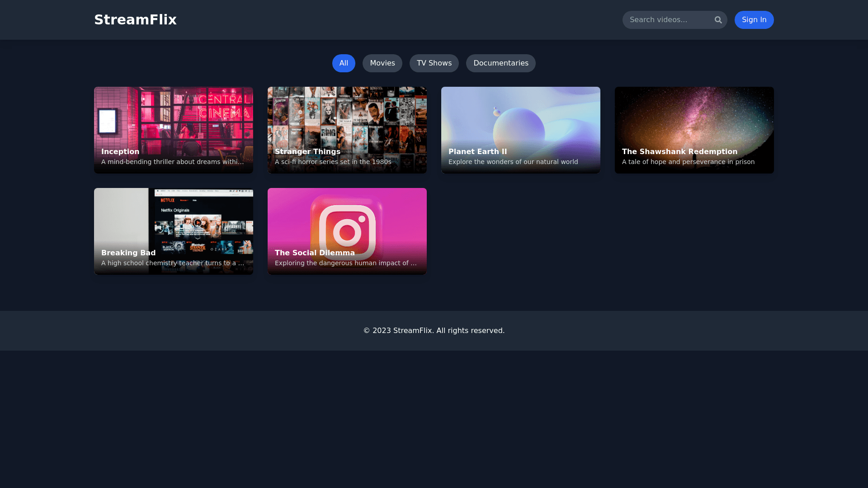The image size is (868, 488).
Task: Click The Social Dilemma title text
Action: [x=315, y=253]
